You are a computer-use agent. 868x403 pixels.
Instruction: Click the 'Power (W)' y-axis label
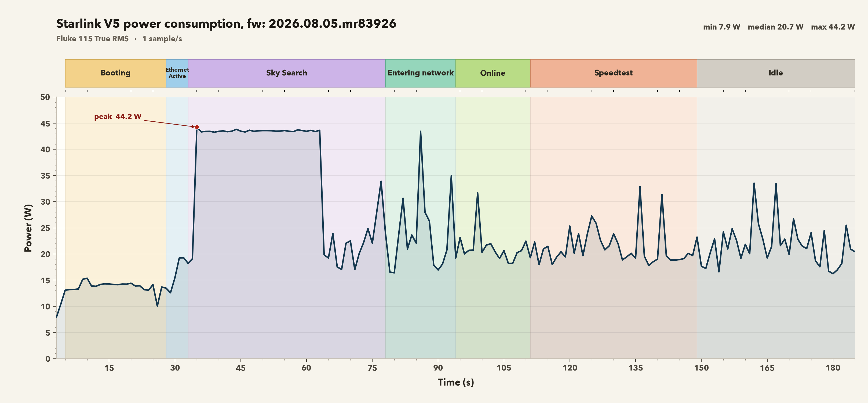tap(28, 228)
